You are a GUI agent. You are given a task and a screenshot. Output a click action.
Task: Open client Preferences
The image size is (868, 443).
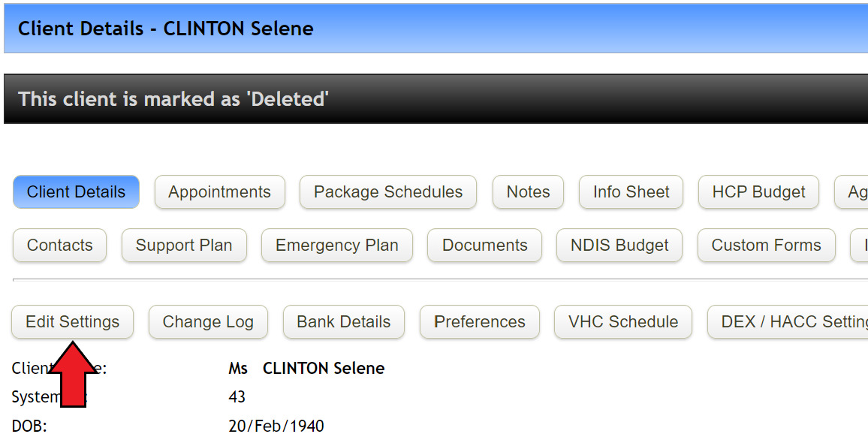(x=480, y=321)
